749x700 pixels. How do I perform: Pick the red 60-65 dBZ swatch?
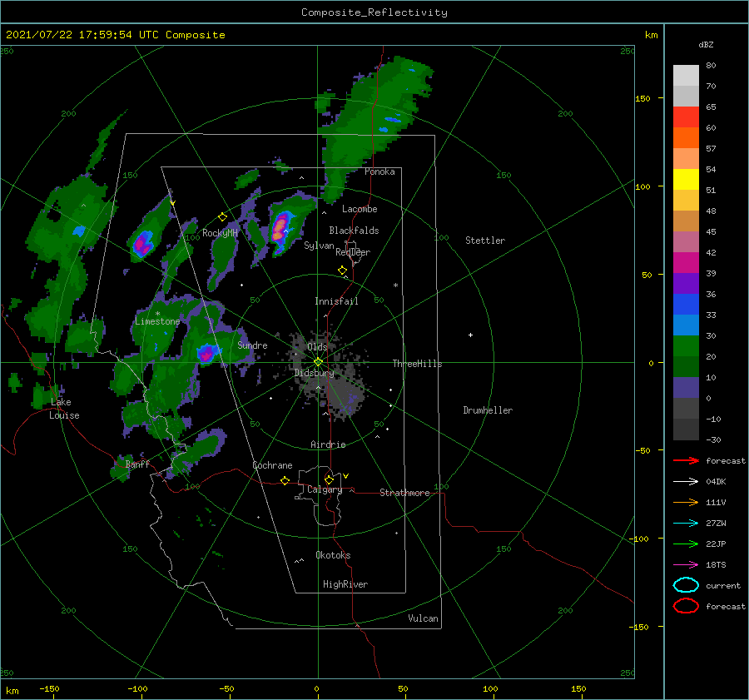(x=686, y=117)
